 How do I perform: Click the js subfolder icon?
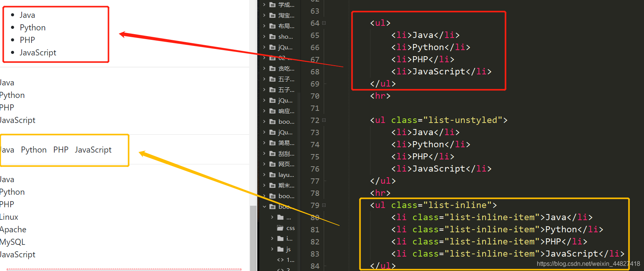[x=280, y=249]
